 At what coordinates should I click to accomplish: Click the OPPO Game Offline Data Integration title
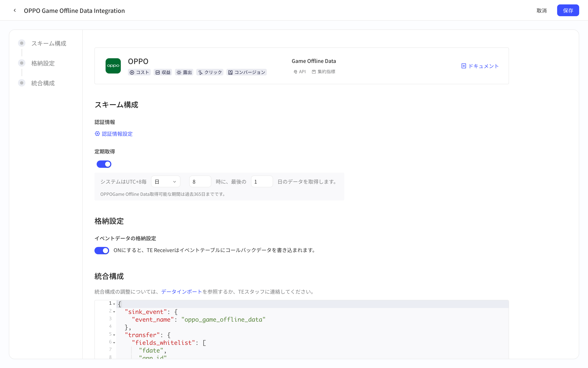pos(74,11)
